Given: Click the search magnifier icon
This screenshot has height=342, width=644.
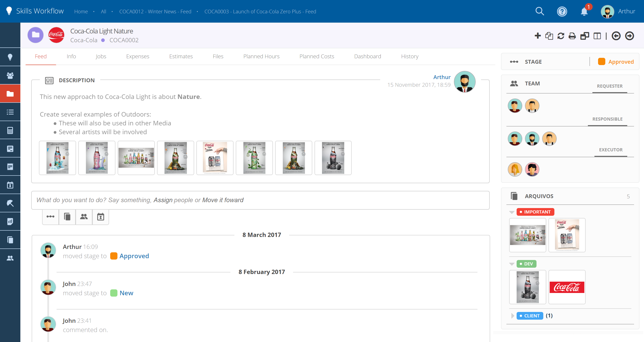Looking at the screenshot, I should (539, 11).
